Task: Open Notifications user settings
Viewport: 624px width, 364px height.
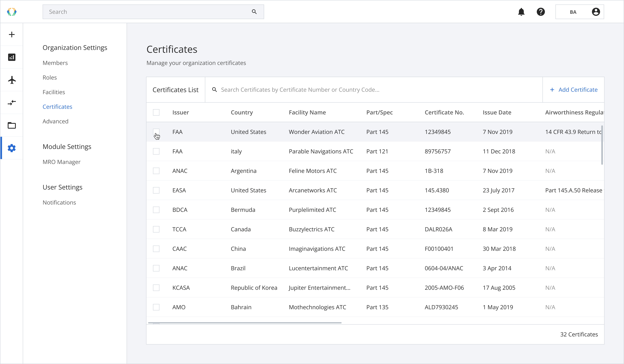Action: (59, 202)
